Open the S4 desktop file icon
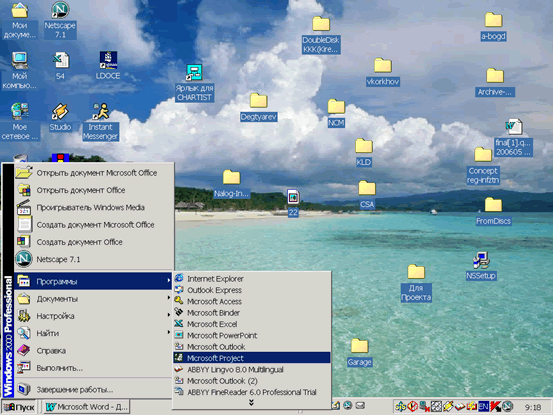This screenshot has width=554, height=416. pyautogui.click(x=60, y=65)
